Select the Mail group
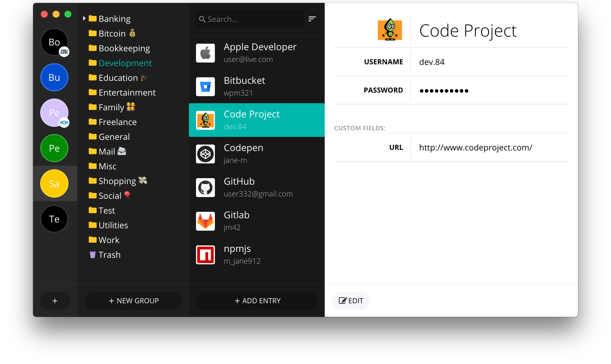 point(107,151)
